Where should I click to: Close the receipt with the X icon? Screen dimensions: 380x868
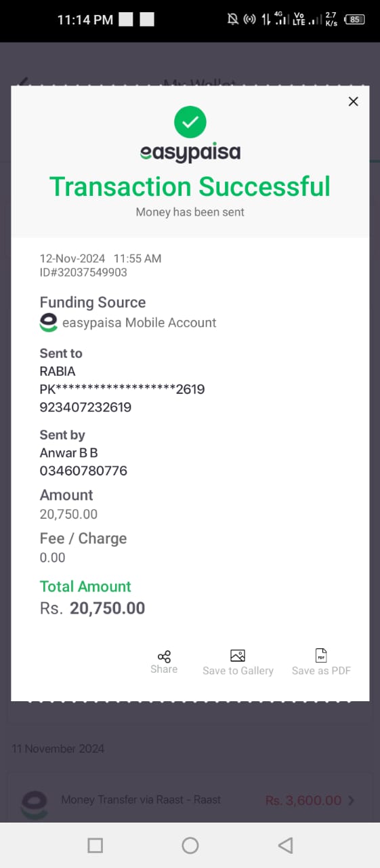(353, 102)
